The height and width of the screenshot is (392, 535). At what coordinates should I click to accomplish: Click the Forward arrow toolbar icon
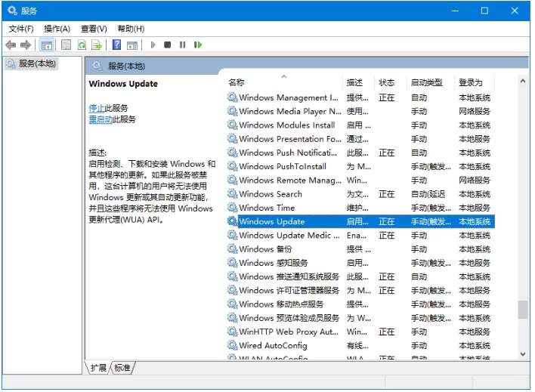(x=26, y=45)
